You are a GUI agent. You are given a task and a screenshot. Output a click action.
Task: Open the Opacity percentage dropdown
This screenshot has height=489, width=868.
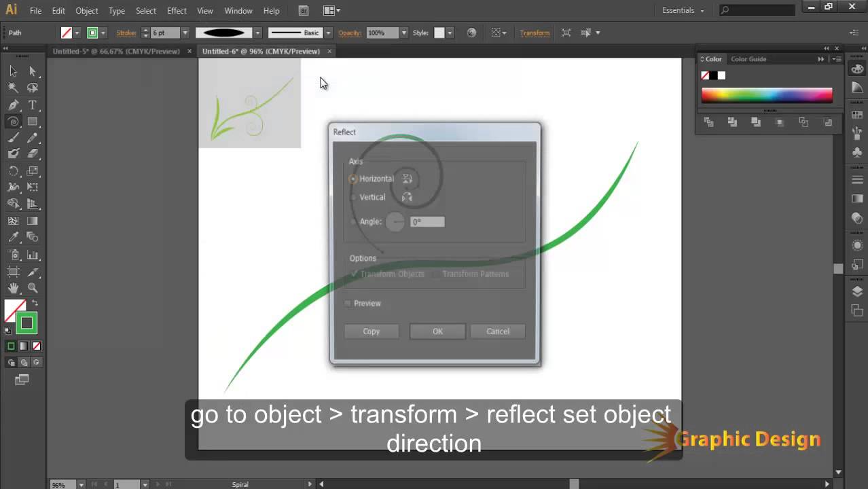pyautogui.click(x=403, y=32)
